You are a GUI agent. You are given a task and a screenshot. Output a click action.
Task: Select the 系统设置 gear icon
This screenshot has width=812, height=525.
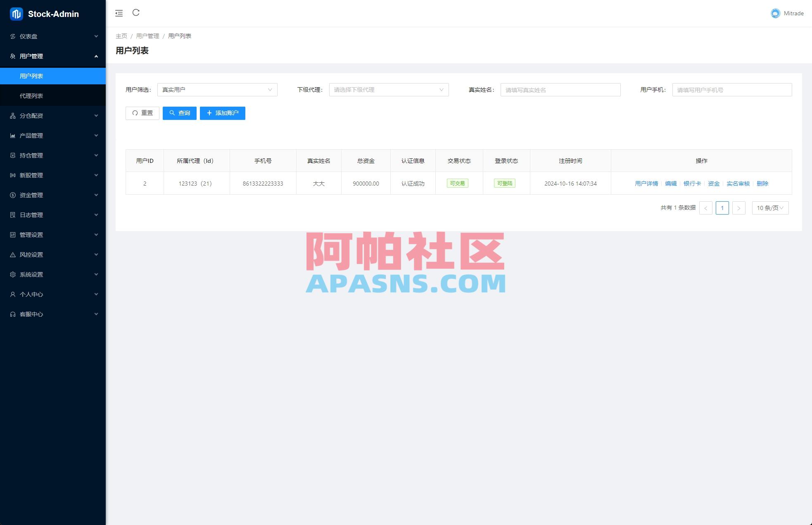(12, 274)
